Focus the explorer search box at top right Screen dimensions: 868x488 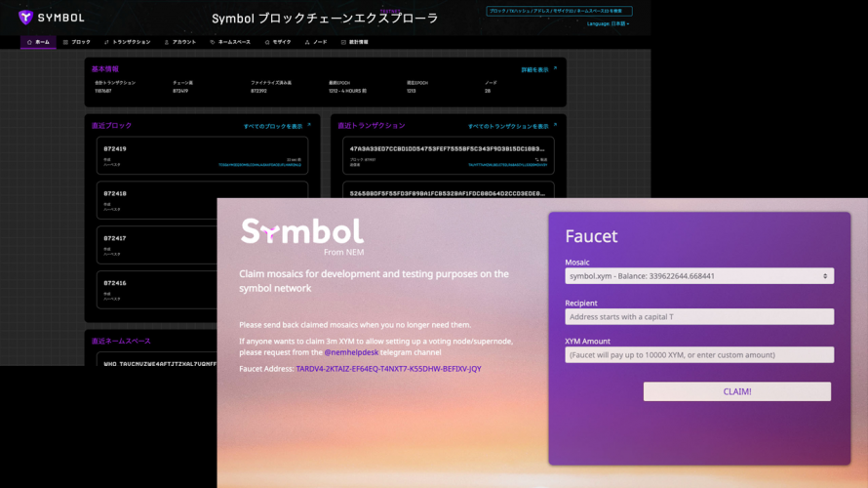click(559, 11)
